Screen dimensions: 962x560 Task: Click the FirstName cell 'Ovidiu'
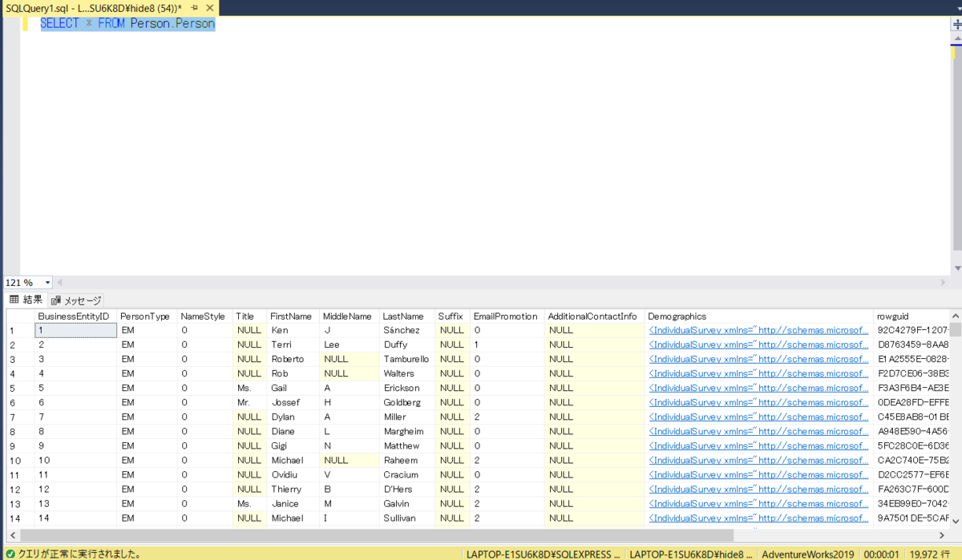pyautogui.click(x=293, y=475)
